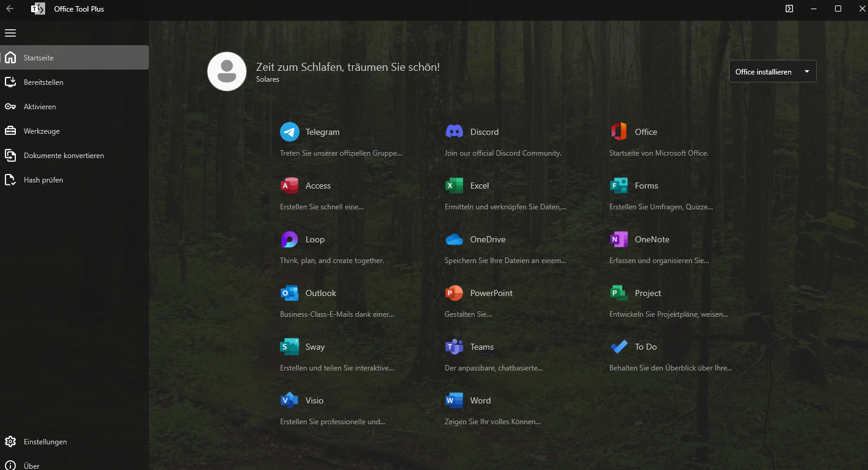This screenshot has height=470, width=868.
Task: Select Hash prüfen in the sidebar
Action: (x=74, y=179)
